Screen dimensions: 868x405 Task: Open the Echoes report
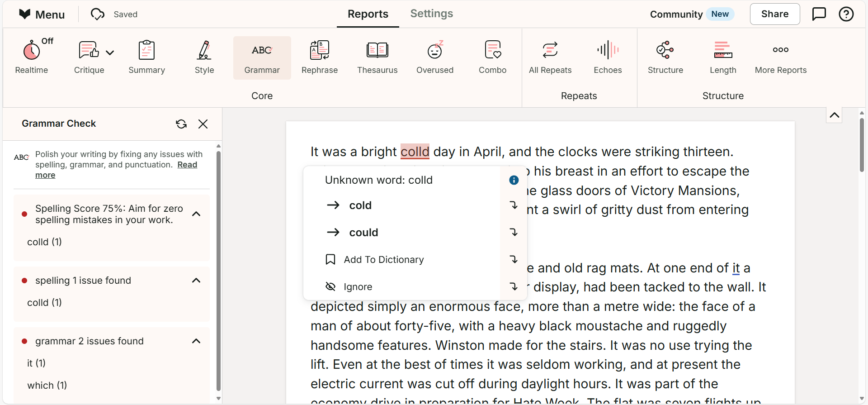608,57
